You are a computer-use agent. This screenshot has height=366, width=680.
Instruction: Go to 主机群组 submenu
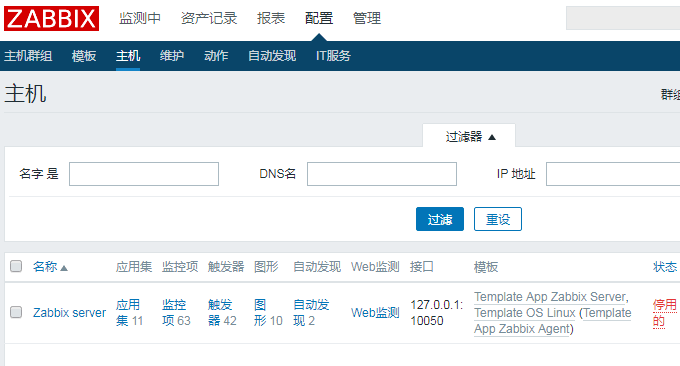[x=28, y=56]
